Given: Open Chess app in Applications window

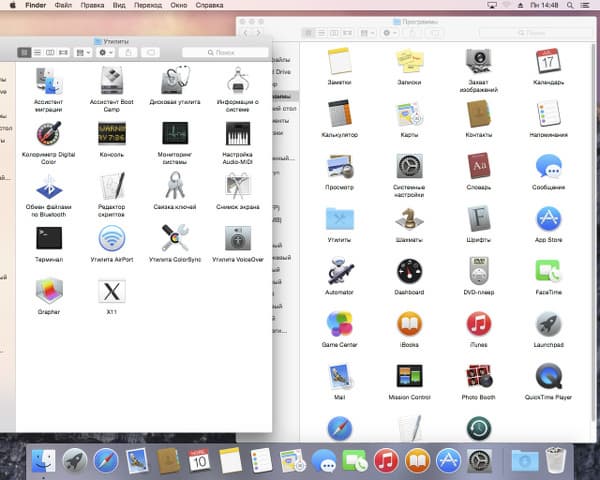Looking at the screenshot, I should (x=409, y=219).
